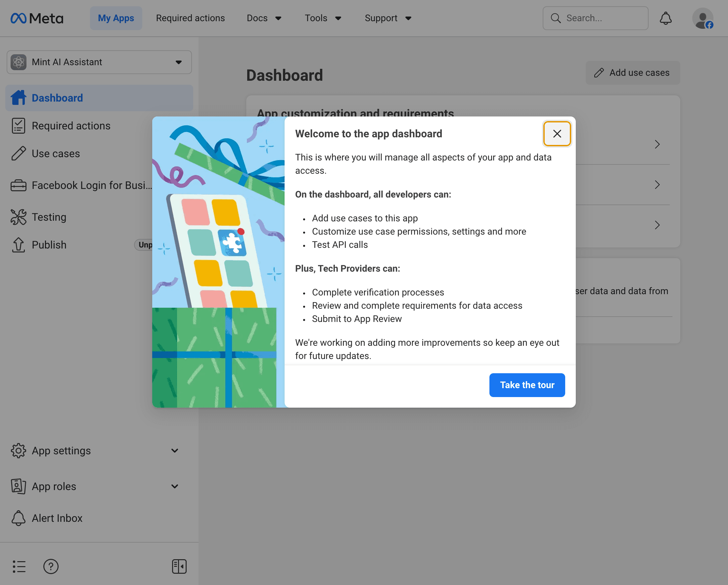Expand the Tools menu
This screenshot has width=728, height=585.
click(x=323, y=18)
